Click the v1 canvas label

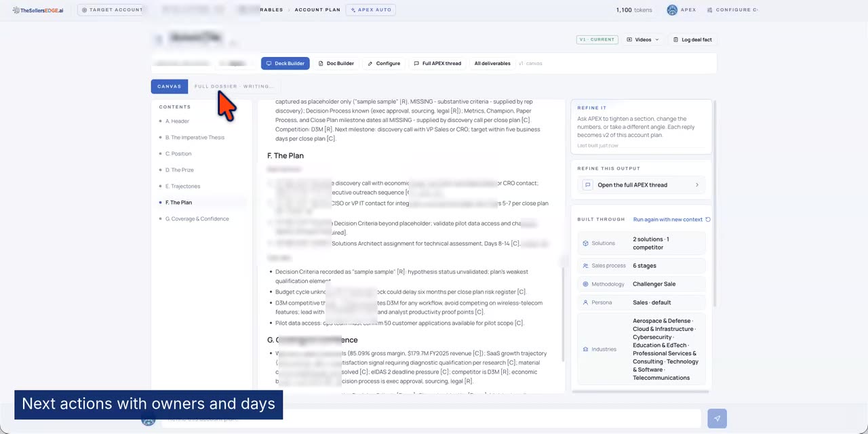click(x=530, y=63)
